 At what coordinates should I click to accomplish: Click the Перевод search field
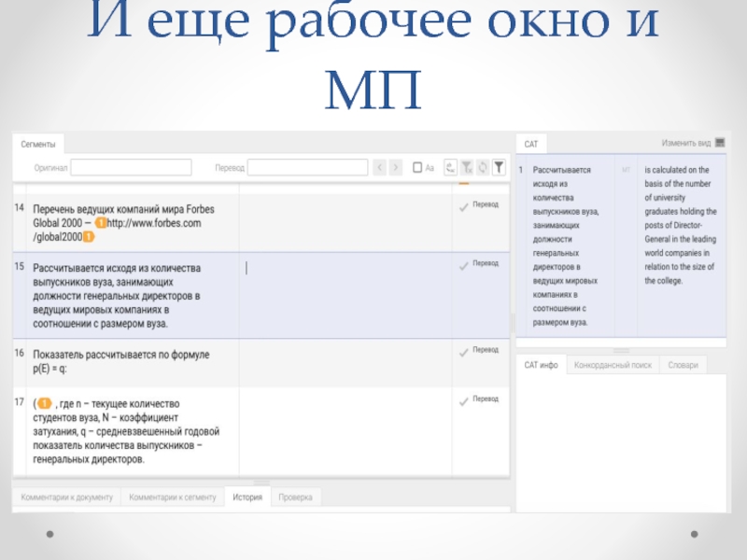point(308,167)
